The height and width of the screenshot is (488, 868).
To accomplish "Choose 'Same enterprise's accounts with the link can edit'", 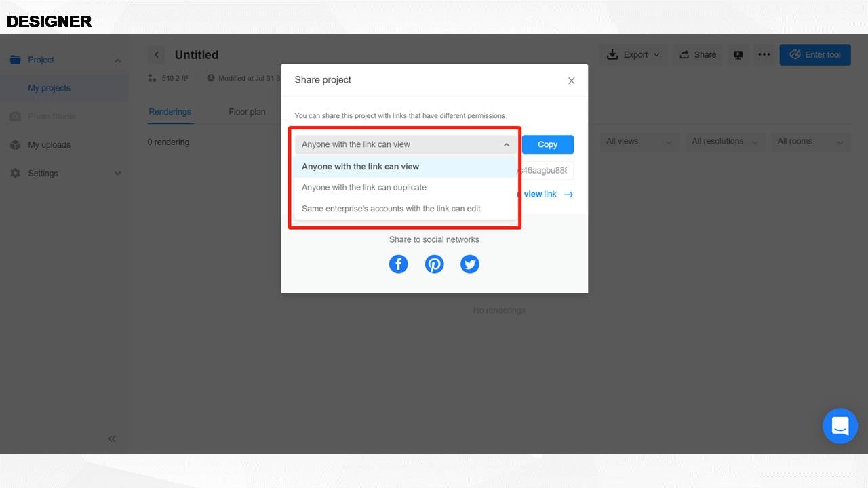I will point(406,209).
